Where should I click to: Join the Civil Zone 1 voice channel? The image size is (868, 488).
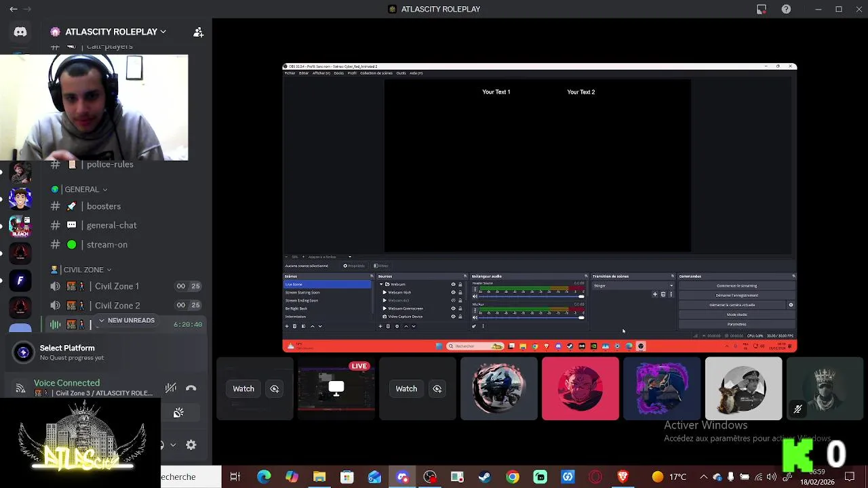tap(117, 286)
